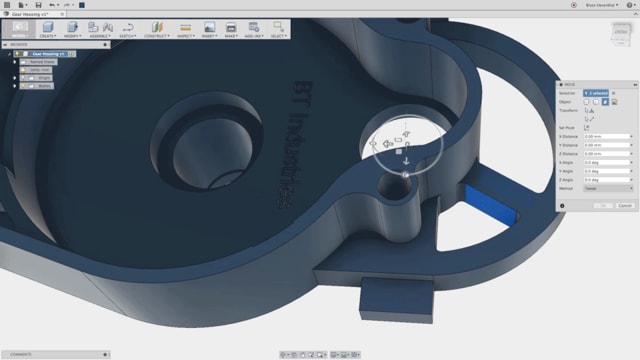Screen dimensions: 640x360
Task: Open the SKETCH dropdown menu
Action: (x=128, y=36)
